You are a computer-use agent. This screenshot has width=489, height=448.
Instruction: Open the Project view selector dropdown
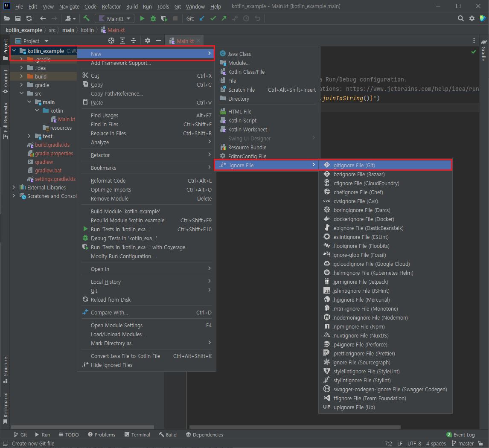coord(32,41)
